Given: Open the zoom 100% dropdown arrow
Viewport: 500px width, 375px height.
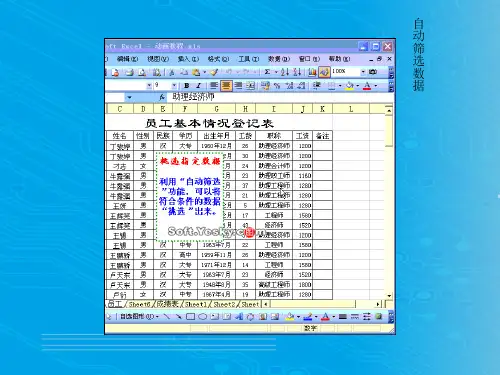Looking at the screenshot, I should click(363, 72).
